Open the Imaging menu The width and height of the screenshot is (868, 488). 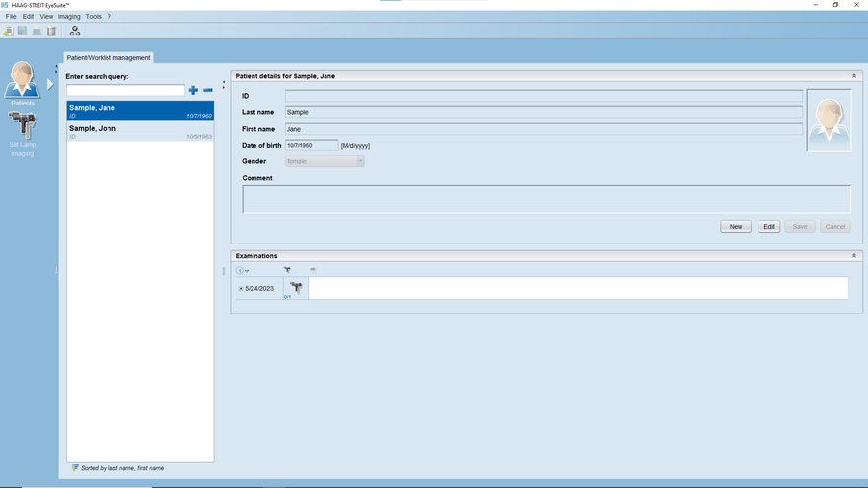coord(69,17)
